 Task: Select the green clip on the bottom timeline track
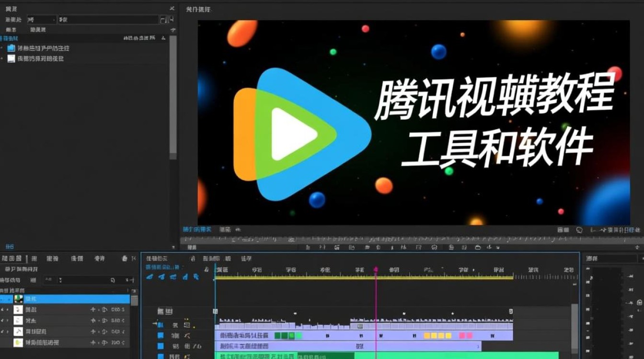[387, 356]
